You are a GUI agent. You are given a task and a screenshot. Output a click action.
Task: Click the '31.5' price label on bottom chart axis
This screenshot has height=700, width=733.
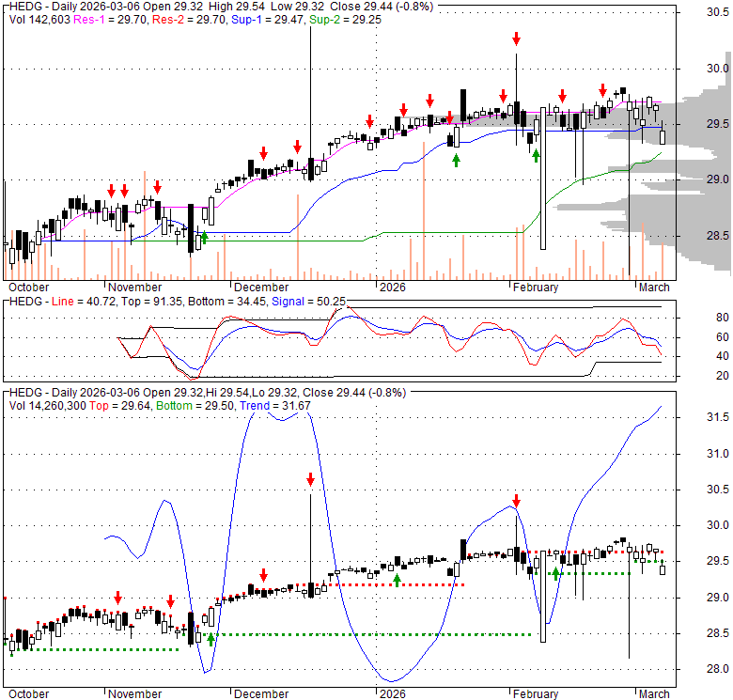pyautogui.click(x=717, y=417)
